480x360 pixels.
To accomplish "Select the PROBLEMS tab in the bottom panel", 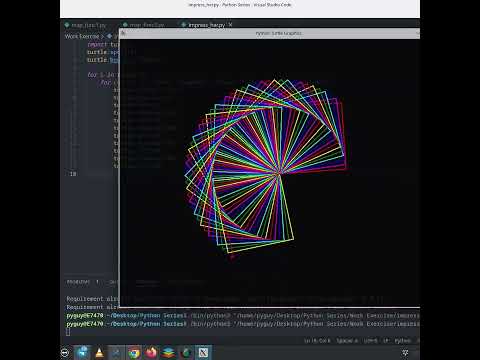I will 78,282.
